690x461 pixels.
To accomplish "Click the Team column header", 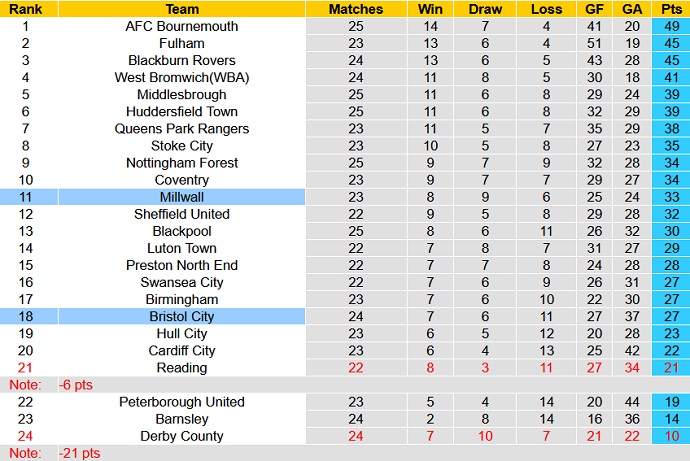I will (181, 9).
